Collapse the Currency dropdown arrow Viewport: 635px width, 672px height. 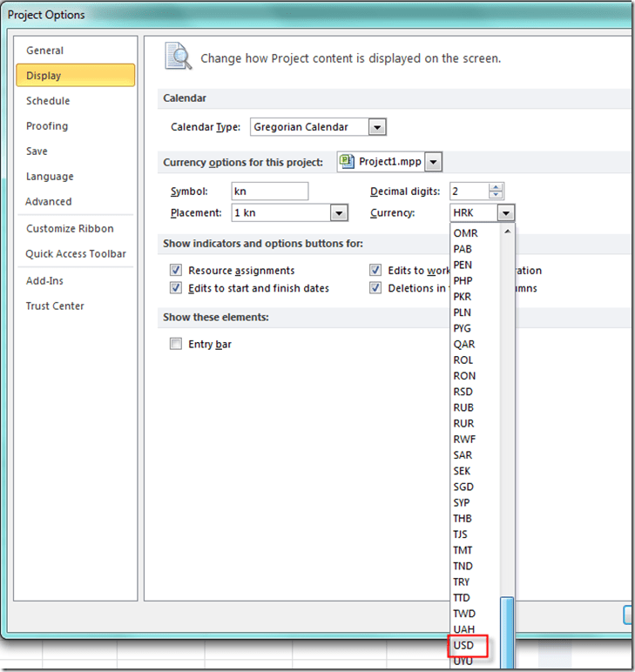[x=505, y=213]
